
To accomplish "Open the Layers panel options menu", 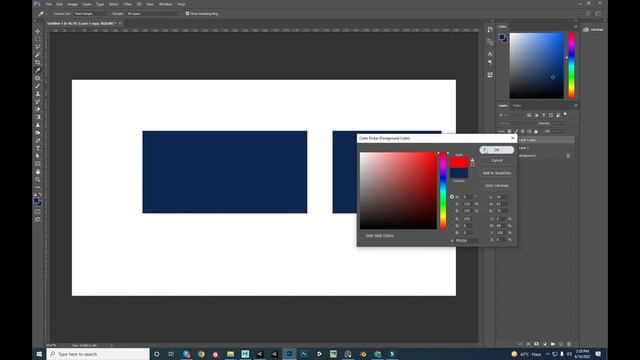I will [x=576, y=105].
